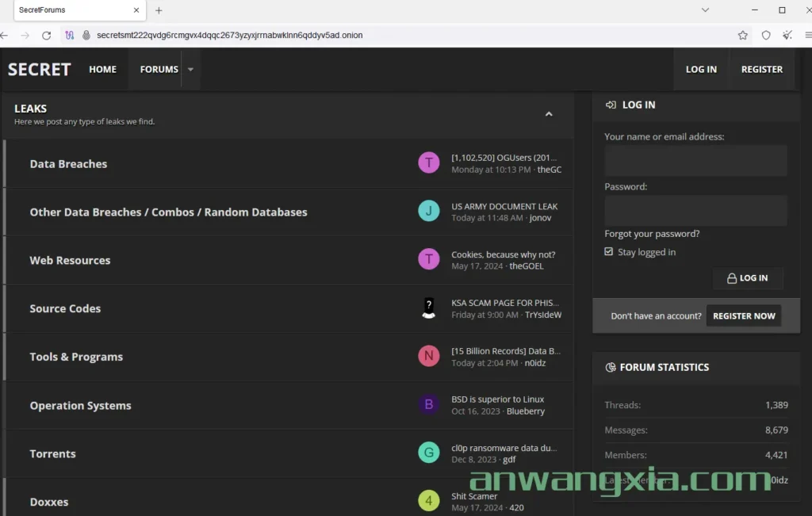
Task: Open the Tools & Programs forum
Action: [76, 357]
